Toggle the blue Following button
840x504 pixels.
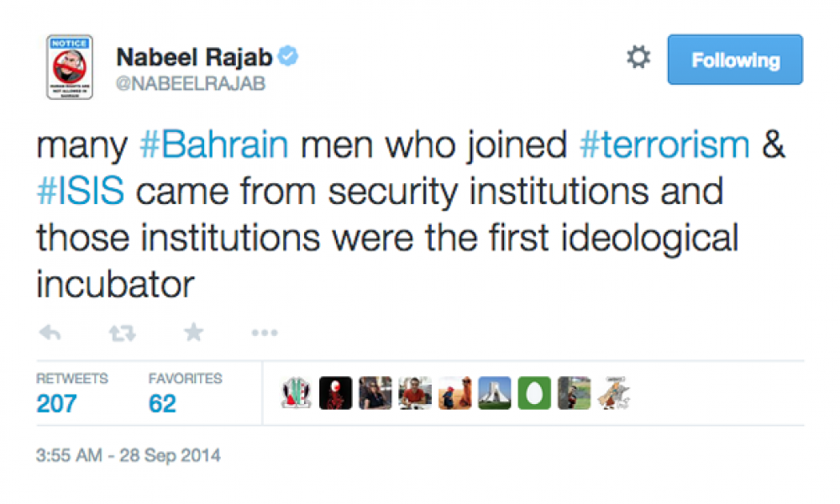735,60
